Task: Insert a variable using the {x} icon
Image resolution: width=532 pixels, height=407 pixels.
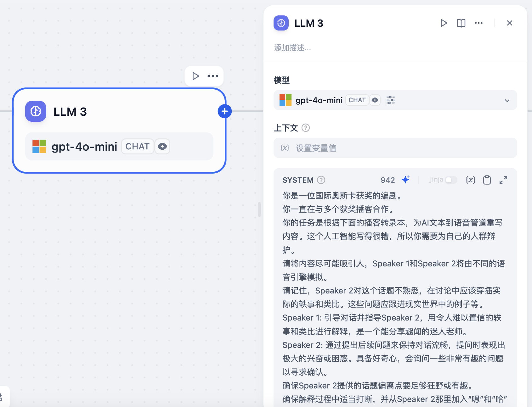Action: click(470, 180)
